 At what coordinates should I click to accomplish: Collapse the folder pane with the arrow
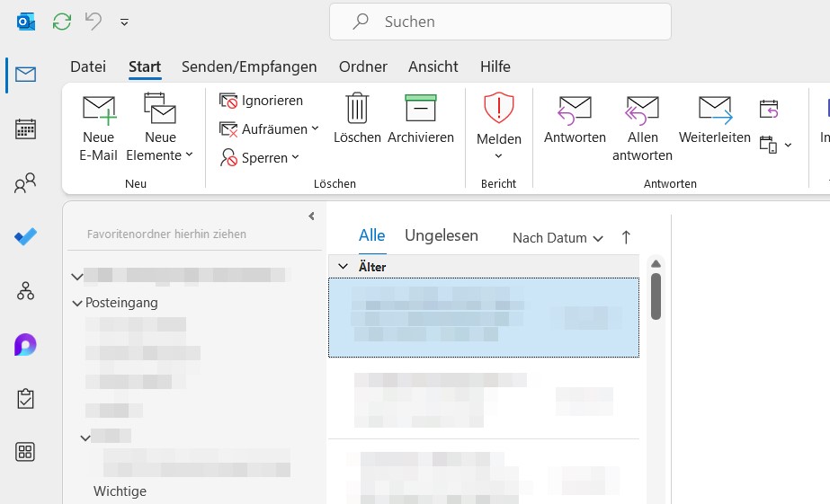tap(311, 216)
